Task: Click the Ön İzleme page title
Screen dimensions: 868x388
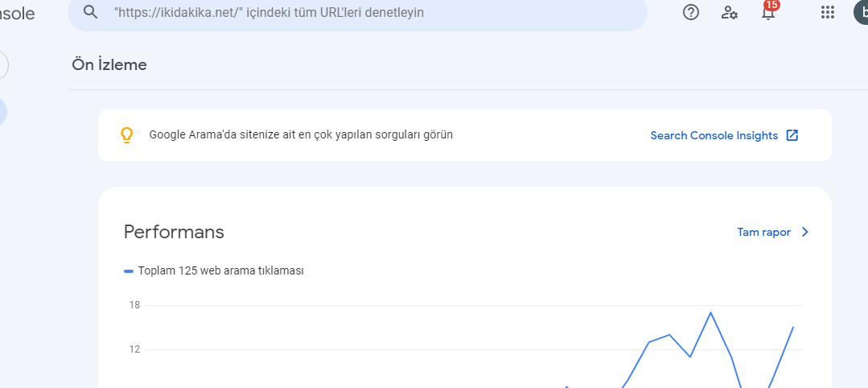Action: (109, 65)
